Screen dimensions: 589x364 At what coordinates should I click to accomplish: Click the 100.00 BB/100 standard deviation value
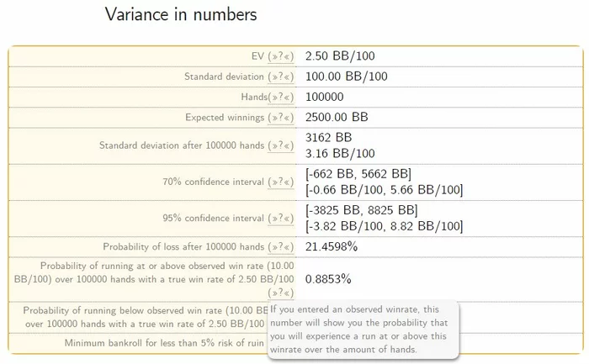(x=347, y=76)
